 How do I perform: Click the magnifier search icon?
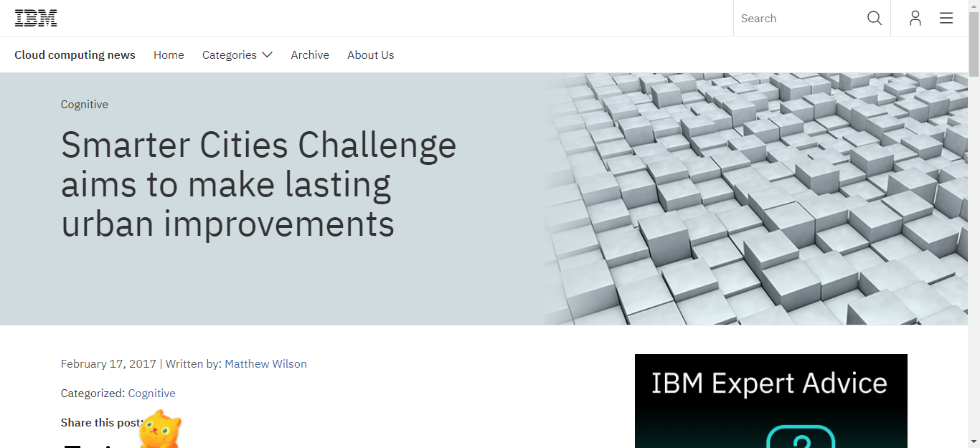[874, 18]
